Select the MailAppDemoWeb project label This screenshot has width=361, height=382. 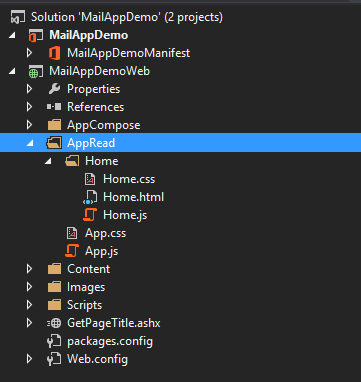coord(100,71)
